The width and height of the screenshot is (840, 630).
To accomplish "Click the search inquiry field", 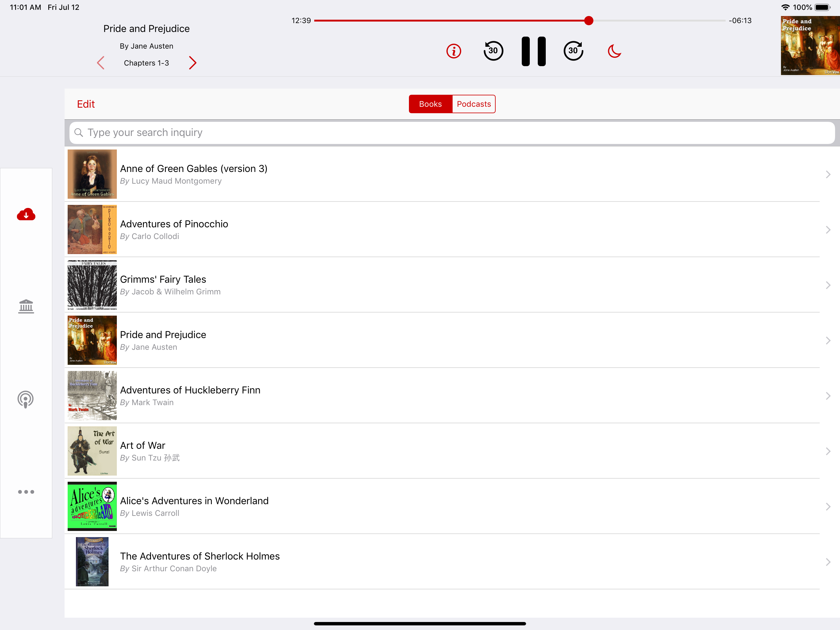I will pyautogui.click(x=452, y=133).
